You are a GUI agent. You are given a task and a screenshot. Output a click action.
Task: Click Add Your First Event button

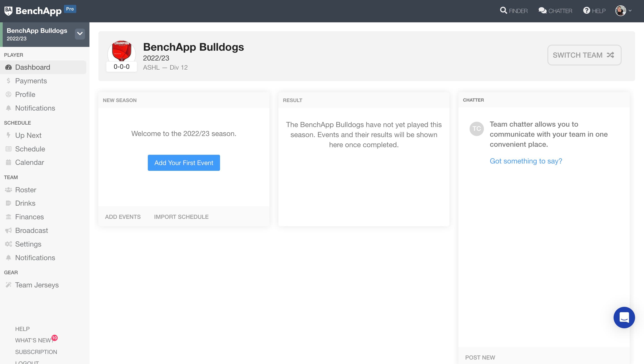(x=184, y=163)
